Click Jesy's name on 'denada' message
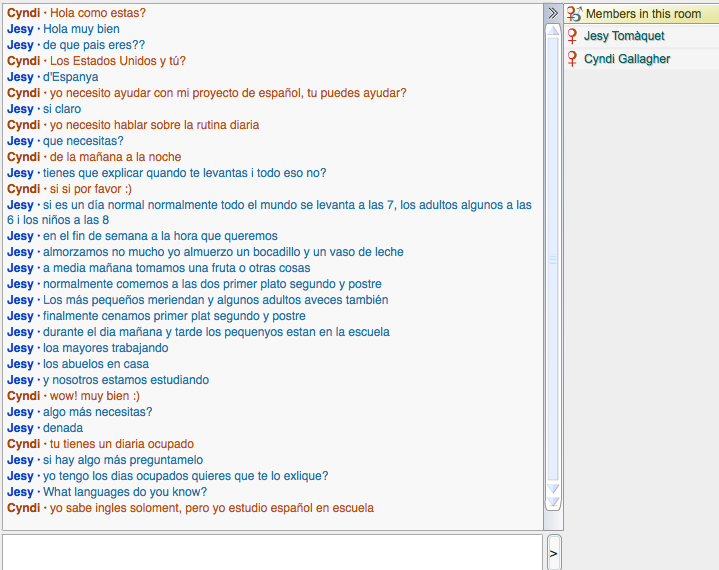This screenshot has width=719, height=570. pyautogui.click(x=20, y=428)
